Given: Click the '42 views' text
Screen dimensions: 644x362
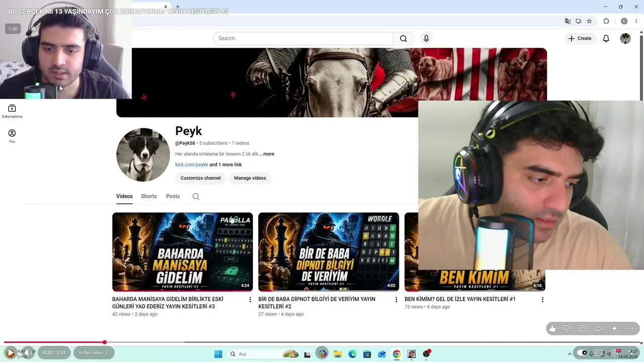Looking at the screenshot, I should pyautogui.click(x=121, y=314).
